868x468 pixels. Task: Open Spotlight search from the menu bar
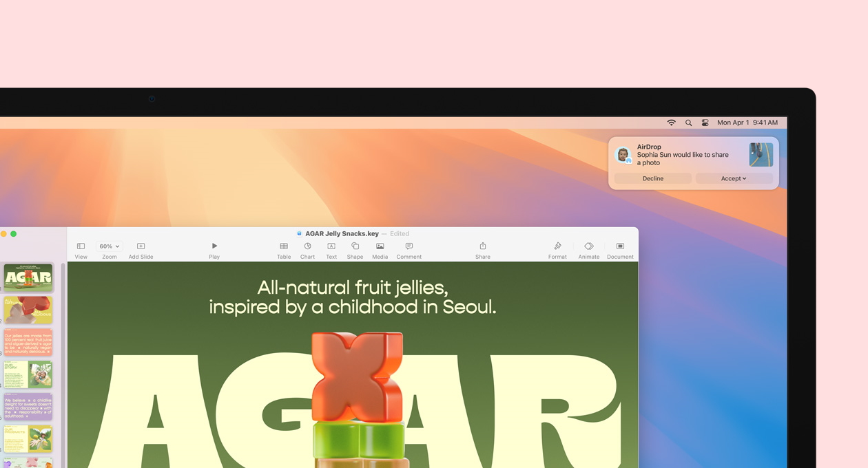pos(688,123)
